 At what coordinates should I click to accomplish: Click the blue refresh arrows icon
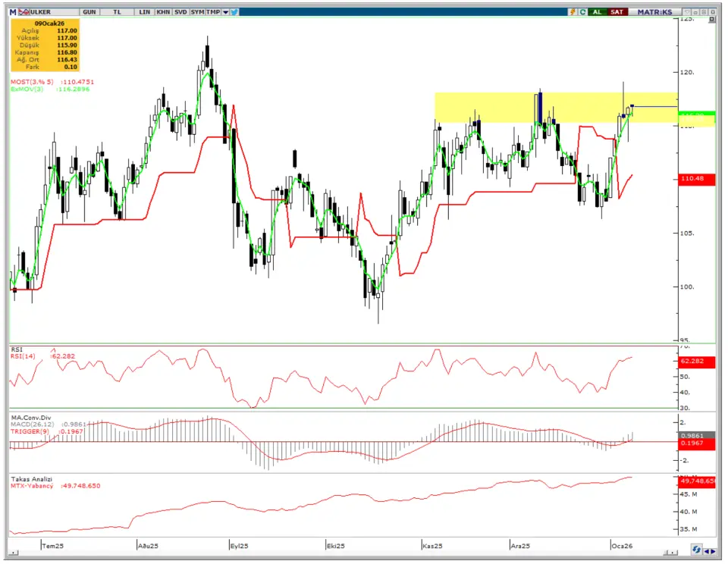click(x=697, y=550)
